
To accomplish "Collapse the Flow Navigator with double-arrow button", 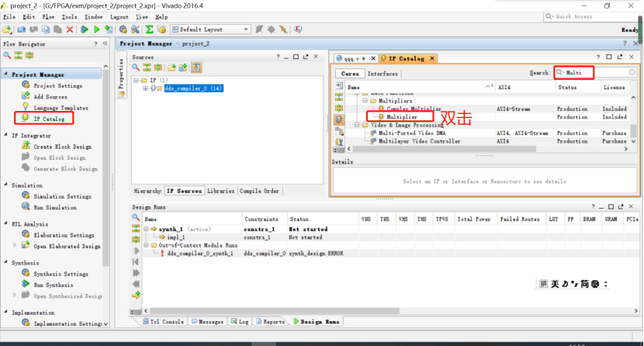I will pos(106,43).
